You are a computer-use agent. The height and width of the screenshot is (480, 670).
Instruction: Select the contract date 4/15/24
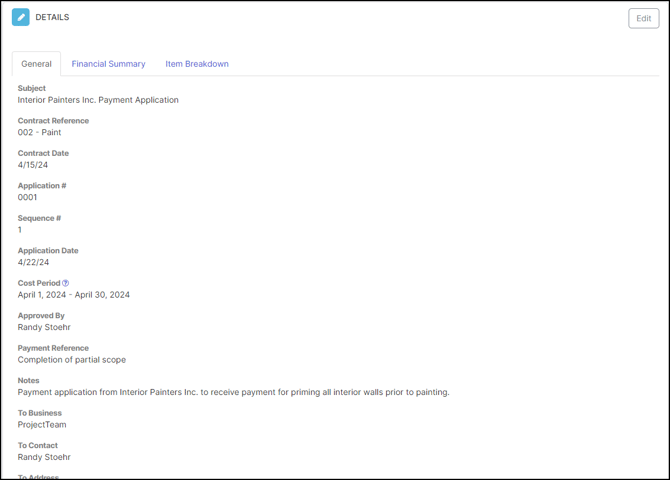pyautogui.click(x=33, y=165)
